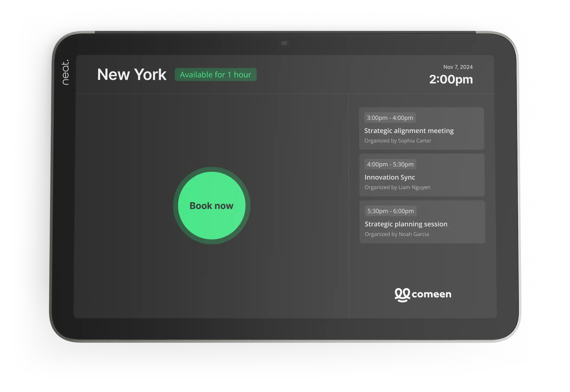The width and height of the screenshot is (570, 392).
Task: Click the comeen smiley logo icon
Action: pyautogui.click(x=402, y=295)
